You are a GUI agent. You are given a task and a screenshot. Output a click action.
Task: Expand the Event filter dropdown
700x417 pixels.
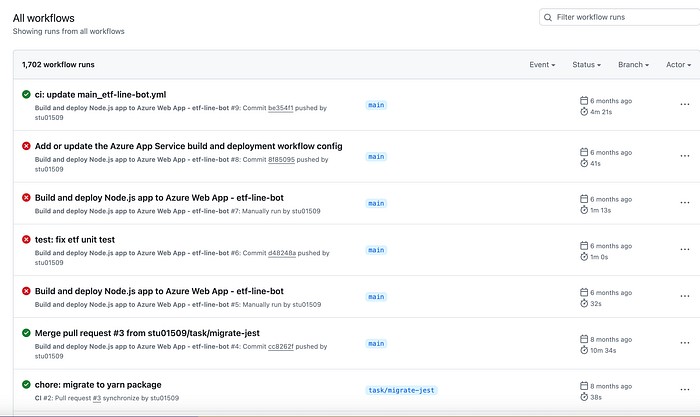[542, 65]
